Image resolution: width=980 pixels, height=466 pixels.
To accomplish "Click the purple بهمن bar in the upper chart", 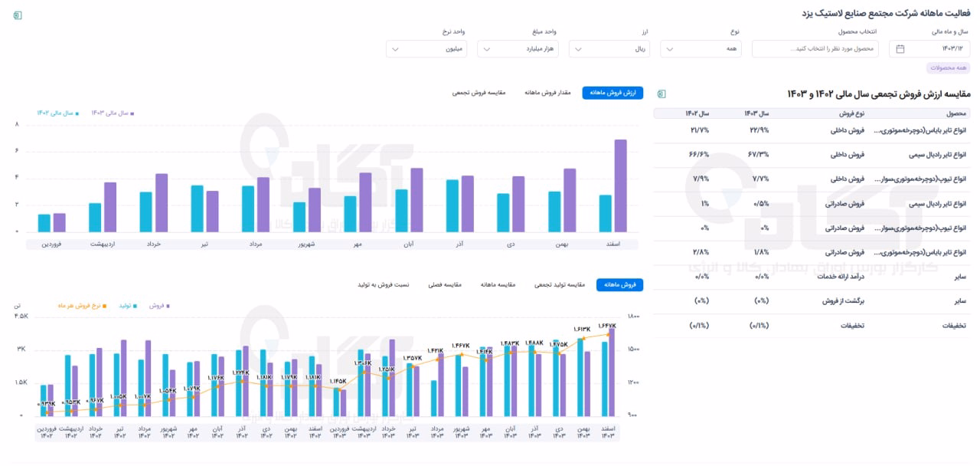I will click(x=570, y=201).
